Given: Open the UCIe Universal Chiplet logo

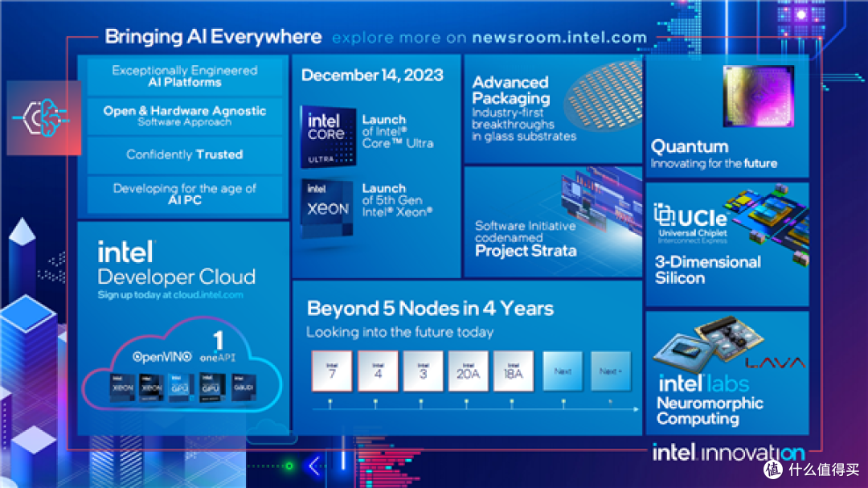Looking at the screenshot, I should tap(692, 220).
